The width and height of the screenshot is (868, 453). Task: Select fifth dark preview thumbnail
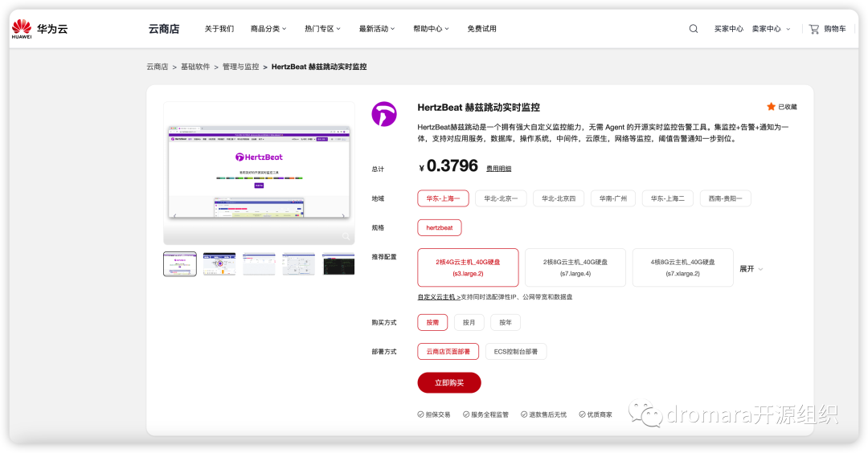pyautogui.click(x=338, y=263)
